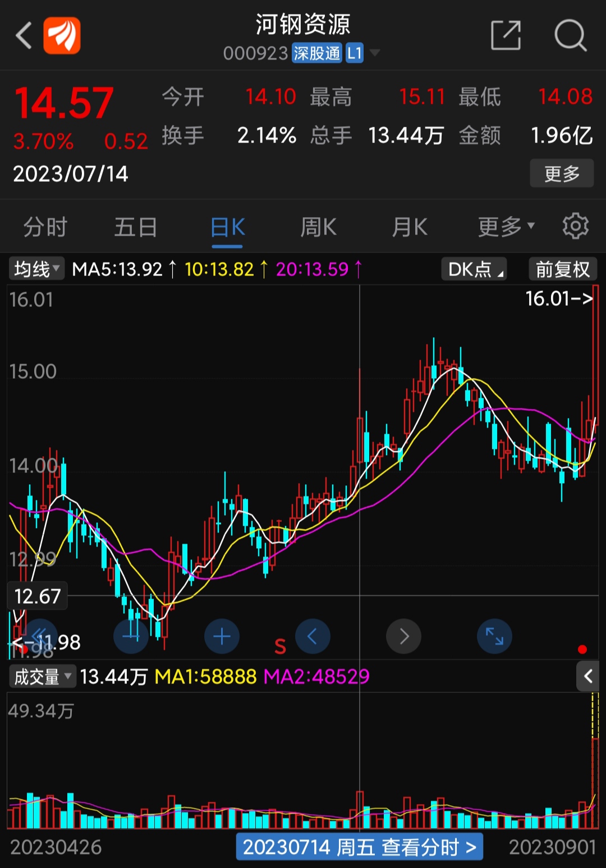The width and height of the screenshot is (606, 868).
Task: Tap the red S sell marker
Action: pos(280,647)
